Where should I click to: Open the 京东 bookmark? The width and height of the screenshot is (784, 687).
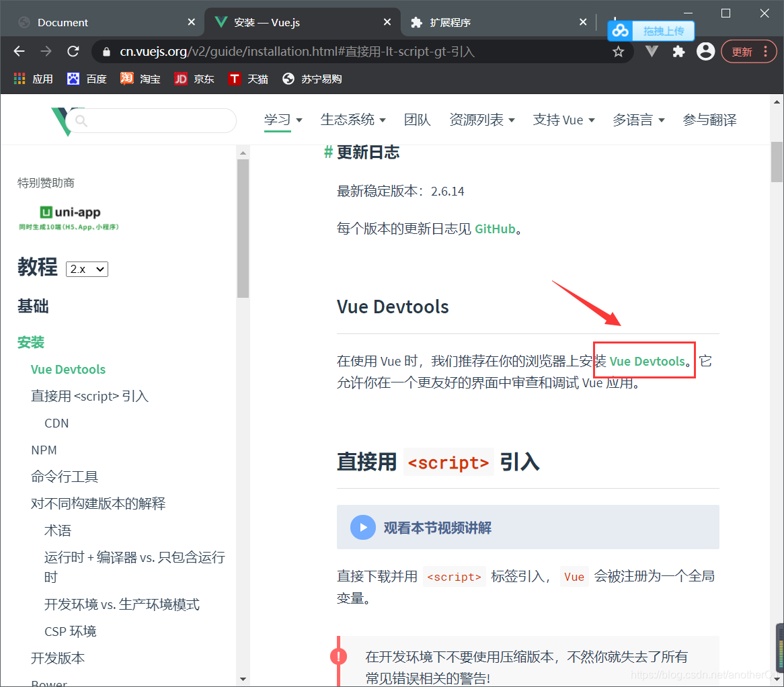coord(194,79)
